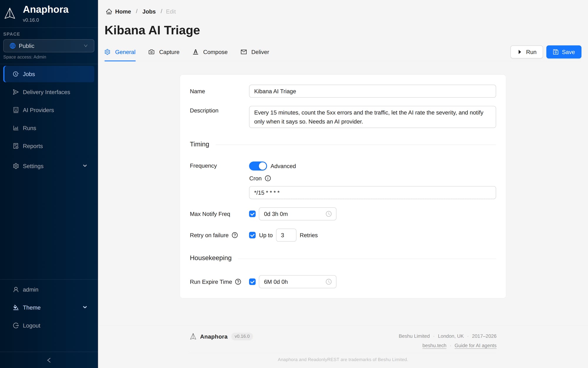Switch to the Deliver tab
The width and height of the screenshot is (588, 368).
[255, 52]
